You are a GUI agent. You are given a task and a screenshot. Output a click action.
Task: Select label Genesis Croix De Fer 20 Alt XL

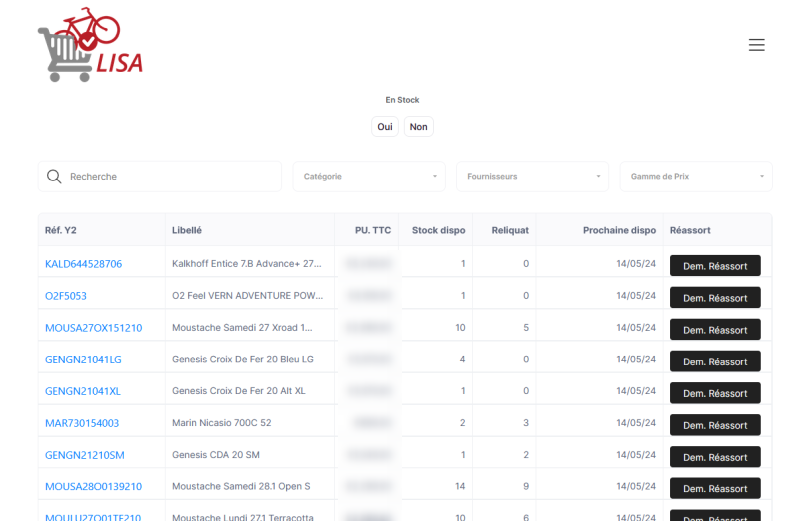tap(239, 390)
